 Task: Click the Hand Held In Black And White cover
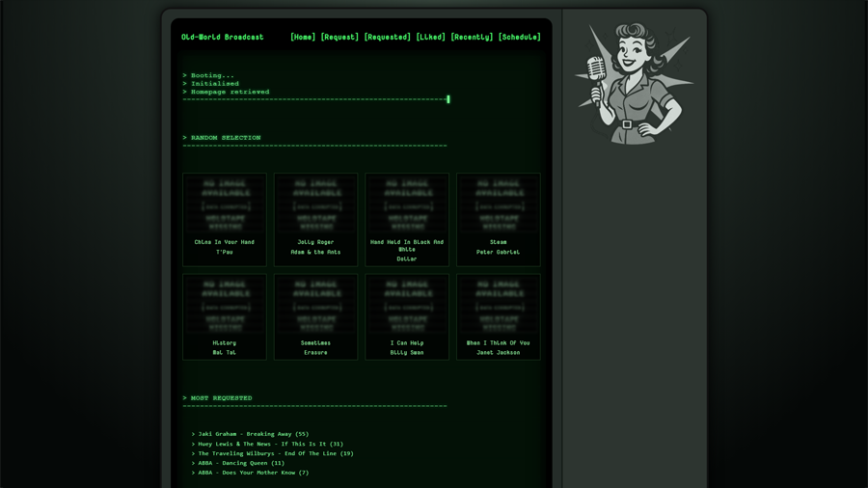click(x=407, y=204)
